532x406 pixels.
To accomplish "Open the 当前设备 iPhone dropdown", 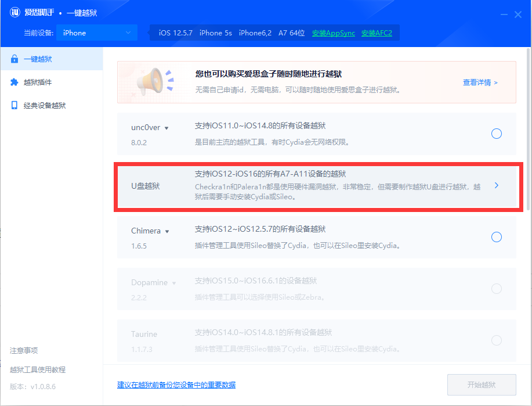I will [x=96, y=33].
